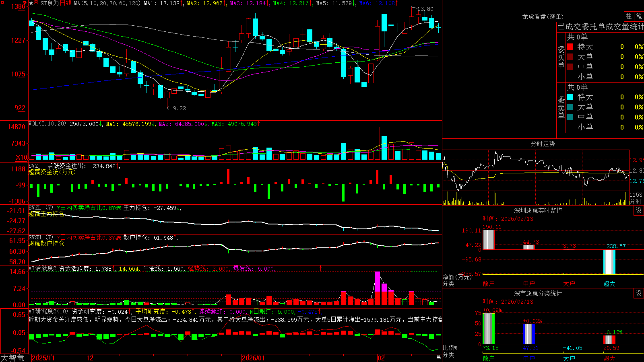Click the 爆发线: 6.000 label
The height and width of the screenshot is (362, 644).
tap(254, 269)
